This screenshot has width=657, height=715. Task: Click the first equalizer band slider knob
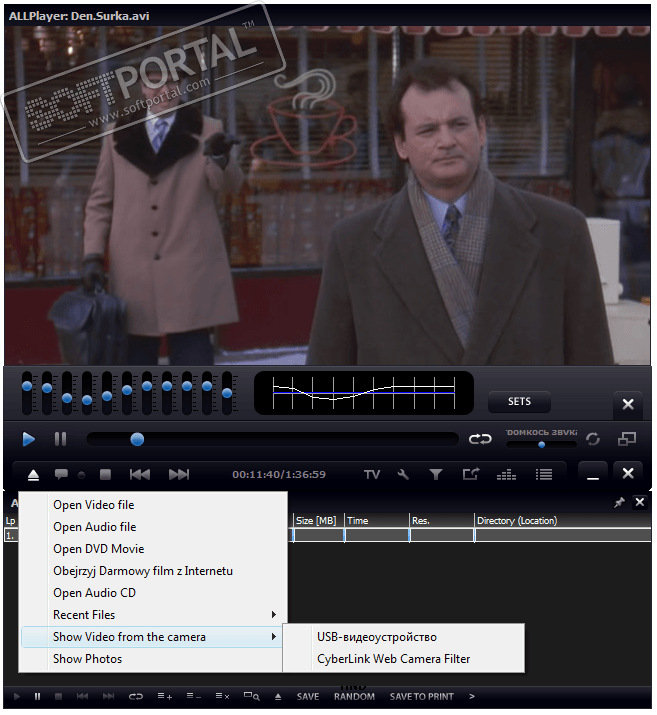pyautogui.click(x=27, y=388)
